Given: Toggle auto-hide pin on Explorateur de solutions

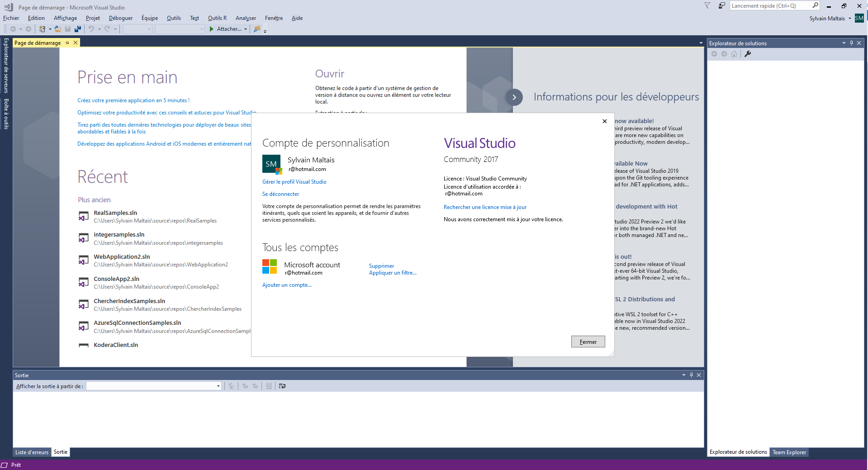Looking at the screenshot, I should [x=851, y=43].
